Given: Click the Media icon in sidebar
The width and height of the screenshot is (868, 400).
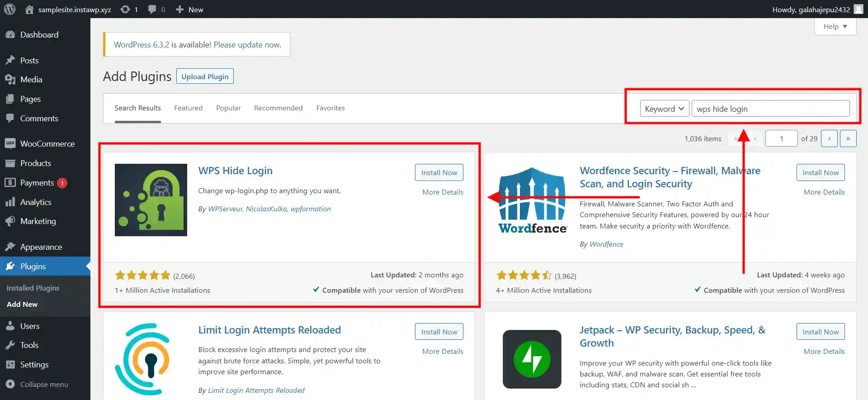Looking at the screenshot, I should [10, 80].
